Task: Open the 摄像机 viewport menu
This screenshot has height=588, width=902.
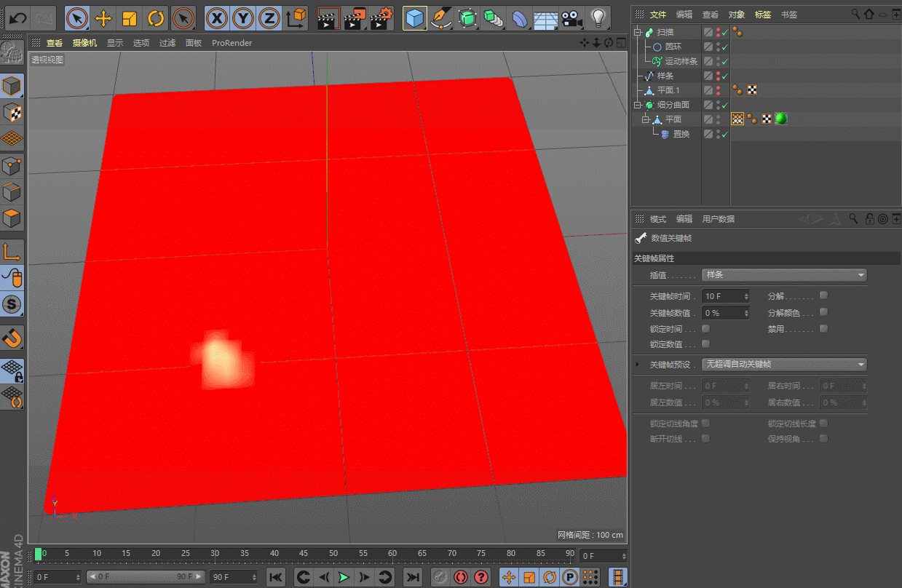Action: 84,43
